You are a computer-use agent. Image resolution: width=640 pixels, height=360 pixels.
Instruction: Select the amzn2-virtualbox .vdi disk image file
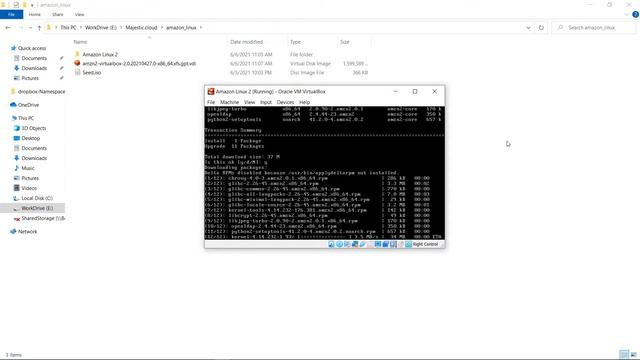(x=139, y=64)
